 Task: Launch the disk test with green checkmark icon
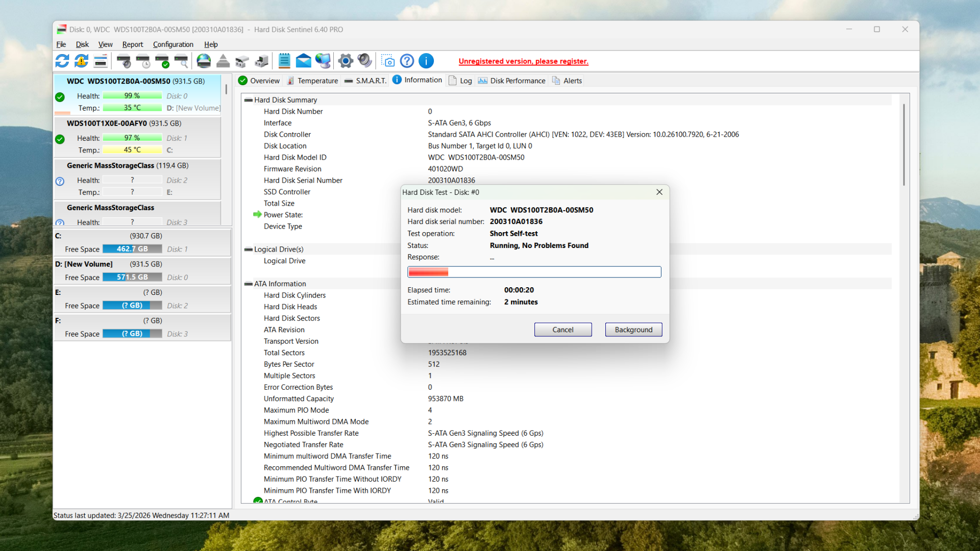pyautogui.click(x=162, y=61)
